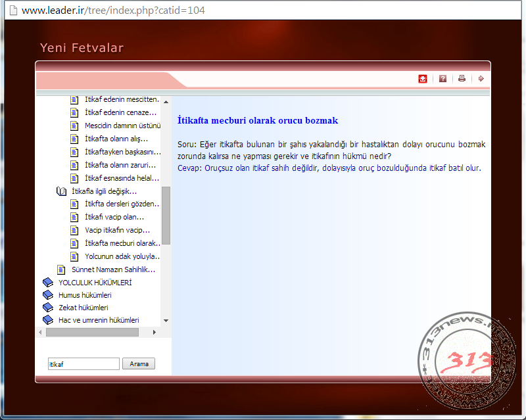The image size is (526, 420).
Task: Open tree item İtikfta dersleri gözden..
Action: tap(122, 204)
